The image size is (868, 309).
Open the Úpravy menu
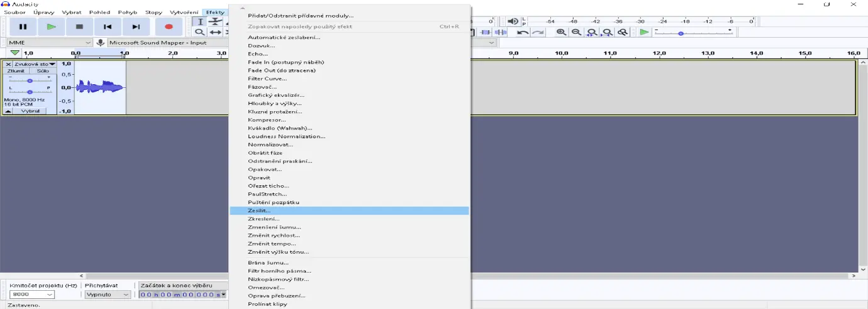(x=43, y=13)
